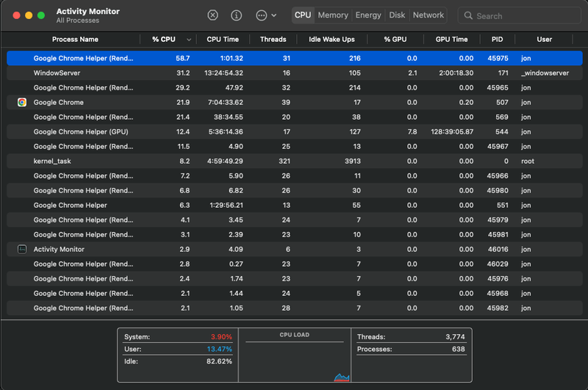This screenshot has width=588, height=390.
Task: Switch to the Energy tab
Action: click(x=368, y=15)
